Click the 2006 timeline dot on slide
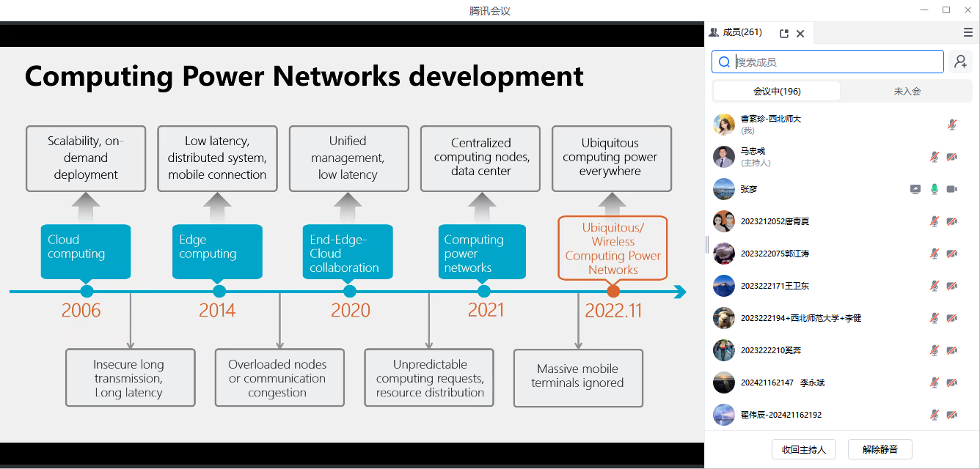 [x=87, y=292]
